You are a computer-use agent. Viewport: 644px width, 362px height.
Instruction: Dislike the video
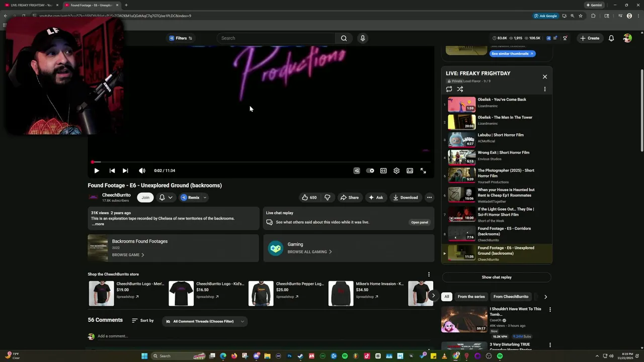[x=328, y=198]
